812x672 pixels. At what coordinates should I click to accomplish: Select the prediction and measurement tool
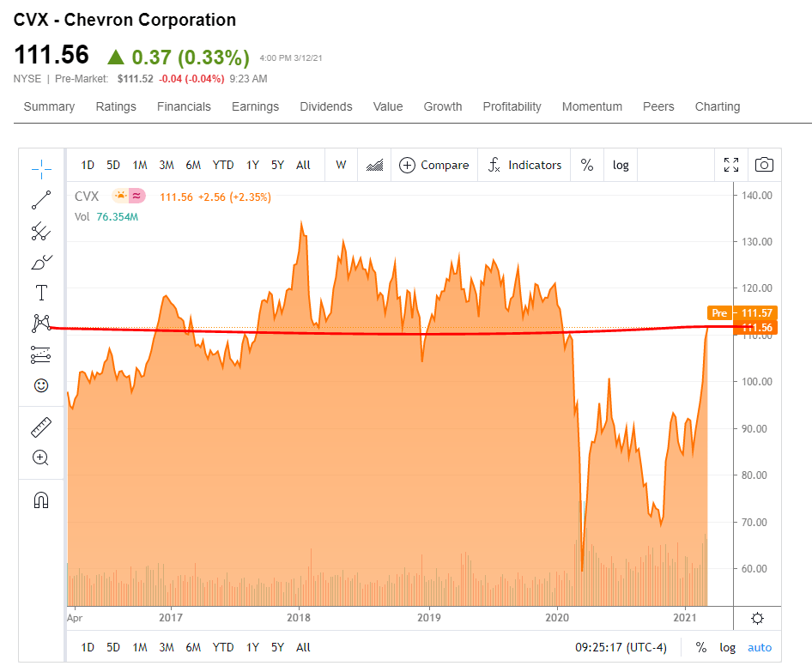(41, 354)
